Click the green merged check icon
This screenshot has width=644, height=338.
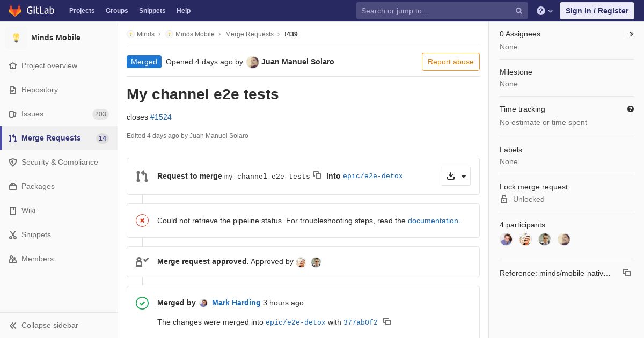click(x=142, y=303)
